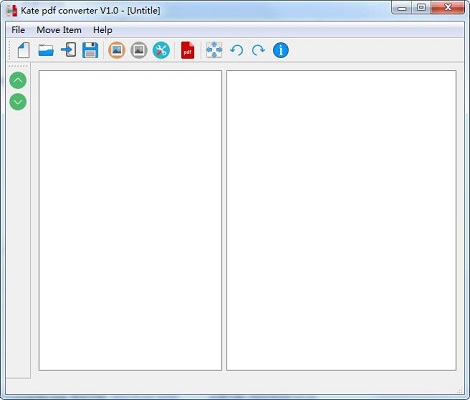Click the New document icon
The height and width of the screenshot is (400, 470).
(x=24, y=50)
